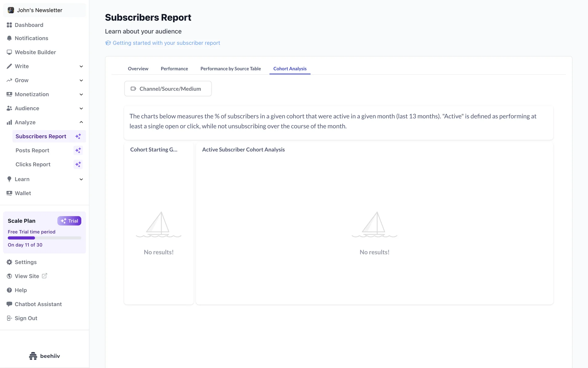Open the Channel/Source/Medium filter dropdown
Screen dimensions: 588x368
pyautogui.click(x=168, y=89)
